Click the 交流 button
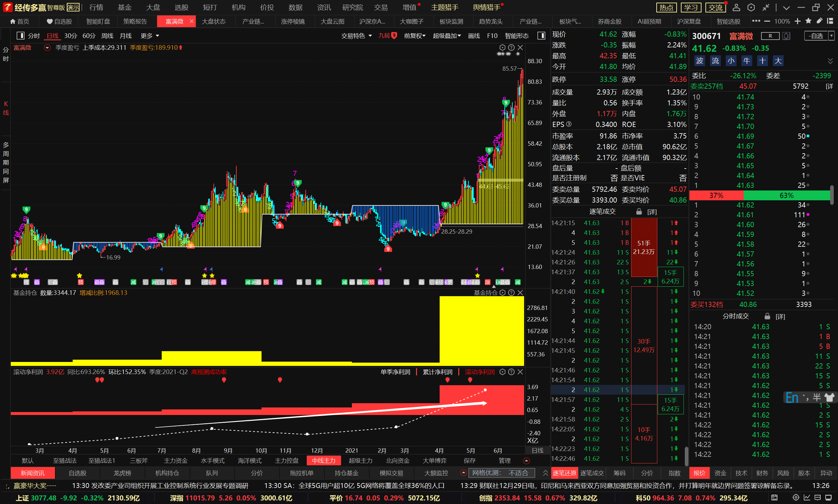Viewport: 838px width, 504px height. (715, 8)
